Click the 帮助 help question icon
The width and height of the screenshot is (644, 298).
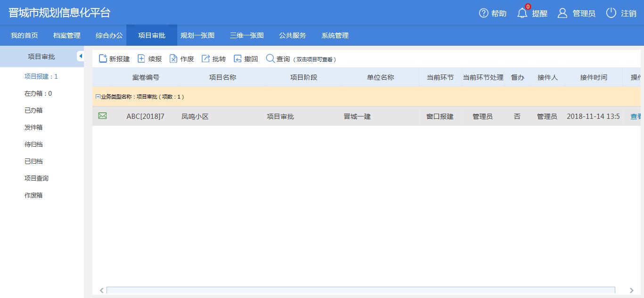click(x=484, y=13)
